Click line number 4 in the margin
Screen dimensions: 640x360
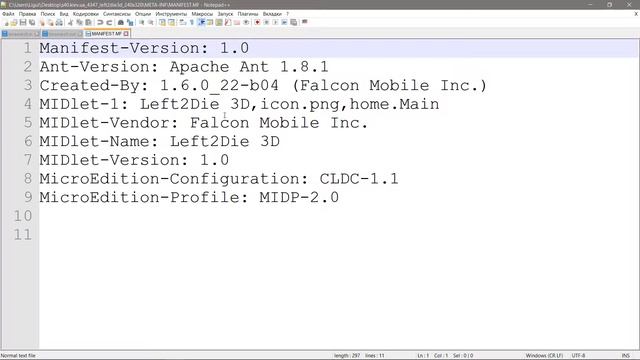click(27, 104)
